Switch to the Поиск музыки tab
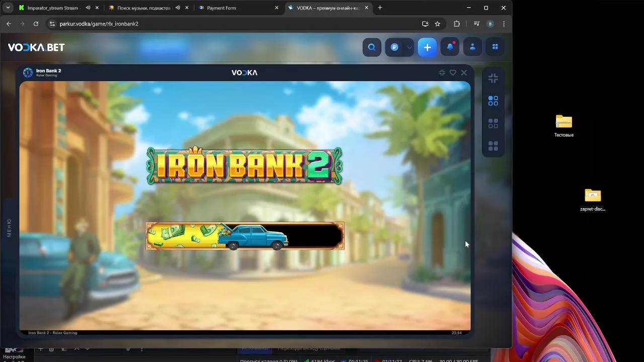Image resolution: width=644 pixels, height=362 pixels. tap(143, 8)
